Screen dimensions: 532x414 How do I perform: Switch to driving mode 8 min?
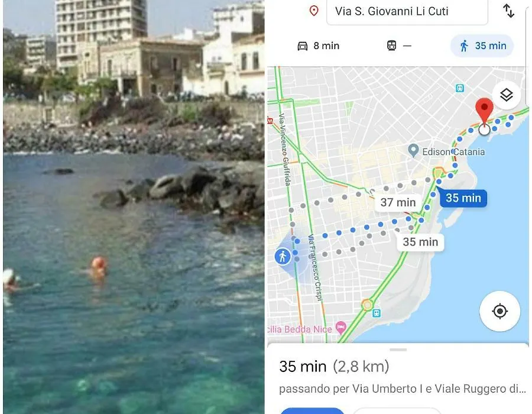tap(318, 46)
